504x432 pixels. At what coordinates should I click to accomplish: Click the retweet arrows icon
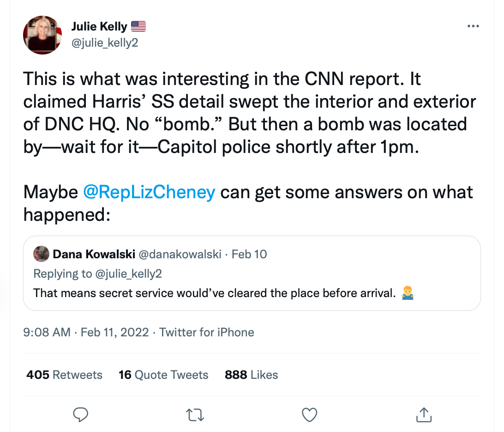coord(195,415)
